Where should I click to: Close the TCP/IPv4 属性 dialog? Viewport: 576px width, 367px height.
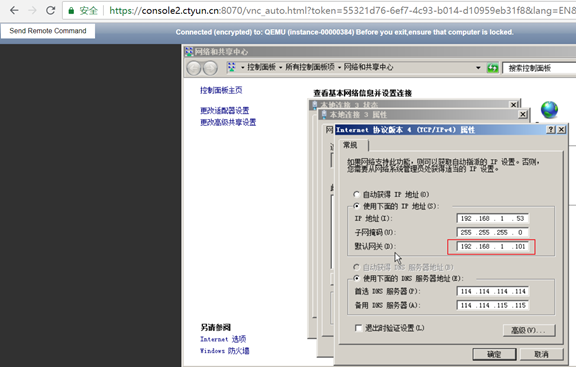[561, 130]
